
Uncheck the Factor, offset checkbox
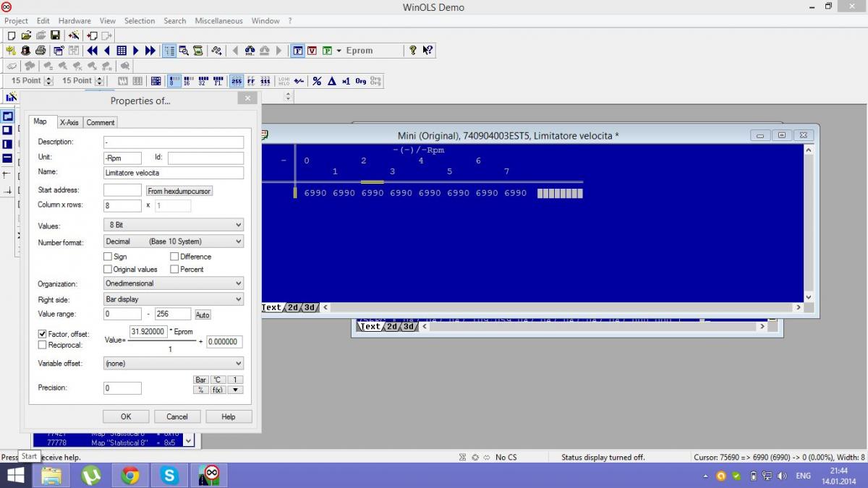(42, 334)
